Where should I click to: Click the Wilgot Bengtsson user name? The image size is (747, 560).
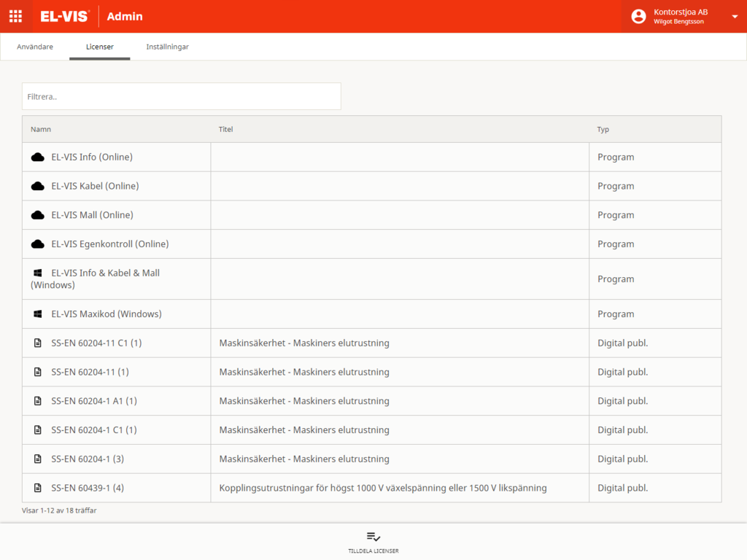click(x=678, y=21)
